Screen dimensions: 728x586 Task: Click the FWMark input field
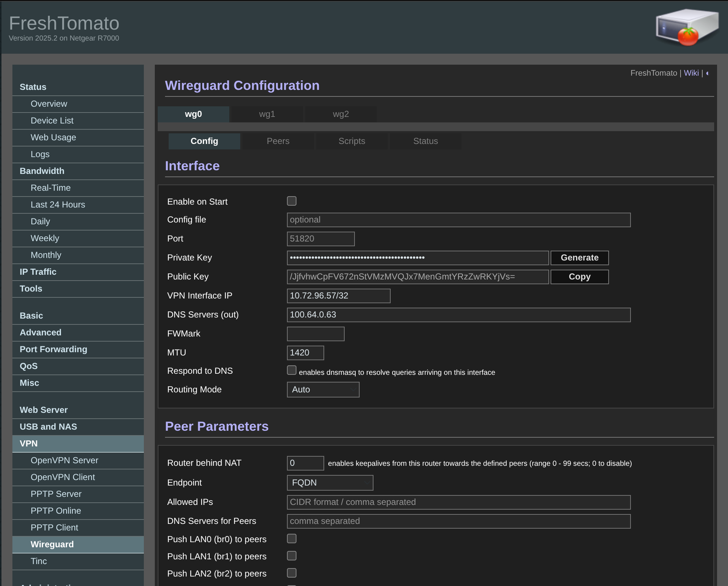tap(315, 334)
